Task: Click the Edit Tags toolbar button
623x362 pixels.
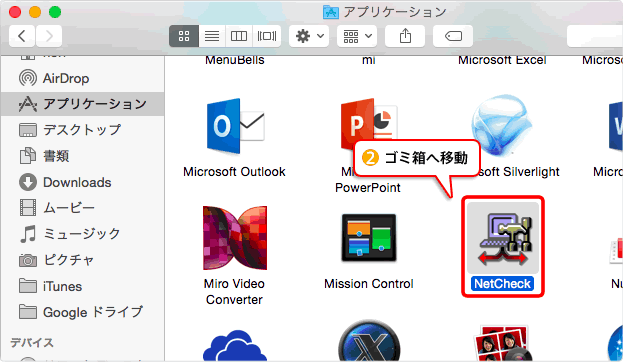Action: point(453,36)
